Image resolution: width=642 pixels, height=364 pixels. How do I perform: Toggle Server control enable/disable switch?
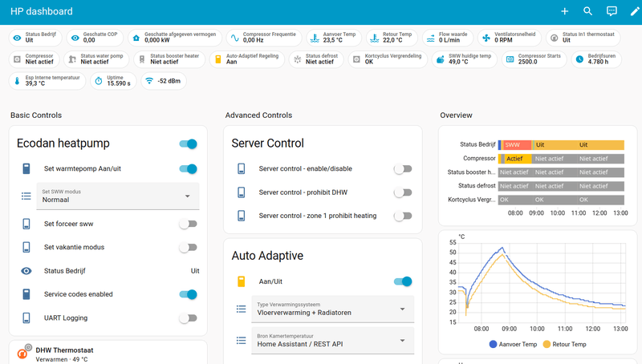pos(403,168)
